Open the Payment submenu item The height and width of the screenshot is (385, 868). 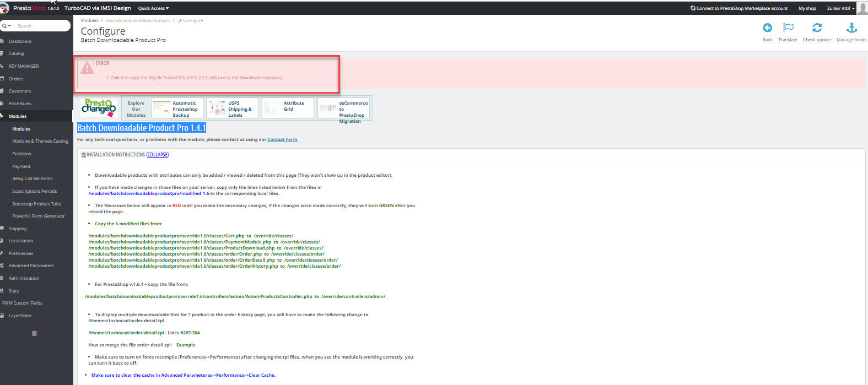21,166
